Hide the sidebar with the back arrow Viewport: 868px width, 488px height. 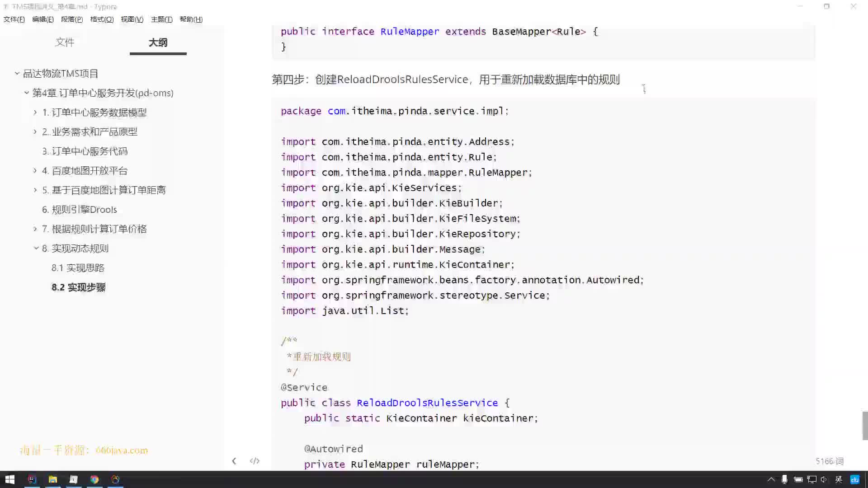click(234, 461)
